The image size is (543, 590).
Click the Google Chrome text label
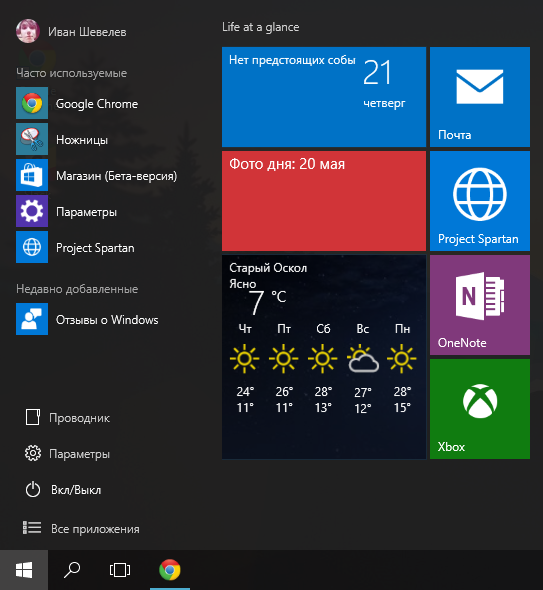97,104
